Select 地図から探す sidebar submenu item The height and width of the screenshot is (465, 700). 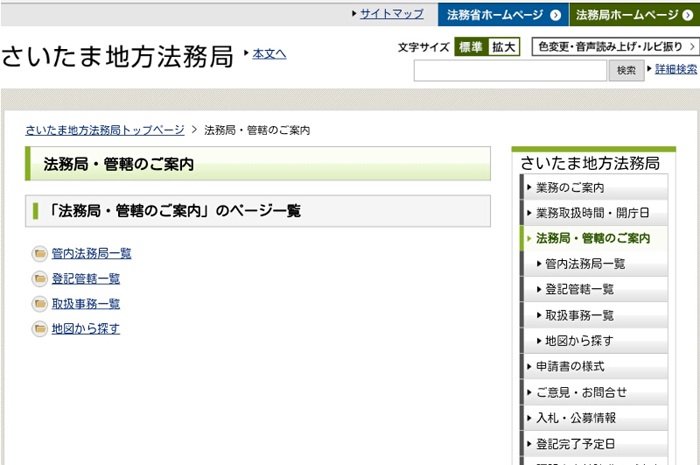[x=594, y=341]
